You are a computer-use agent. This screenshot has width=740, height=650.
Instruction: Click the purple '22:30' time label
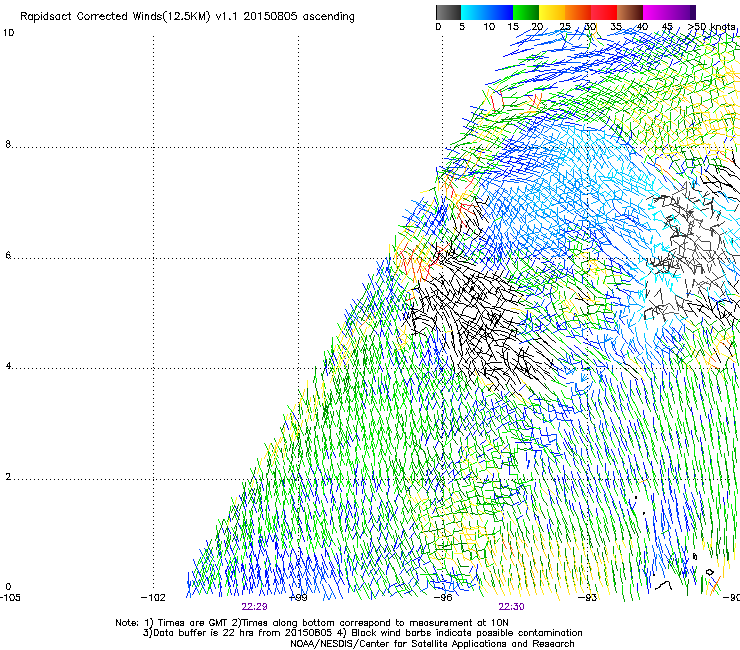pyautogui.click(x=512, y=607)
